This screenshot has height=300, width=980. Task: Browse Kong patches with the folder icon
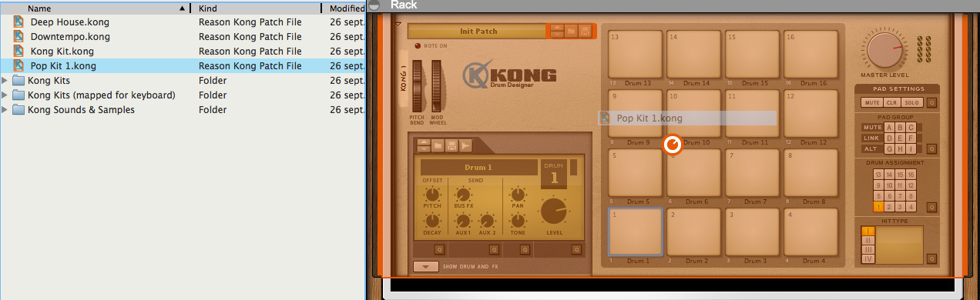[x=571, y=32]
